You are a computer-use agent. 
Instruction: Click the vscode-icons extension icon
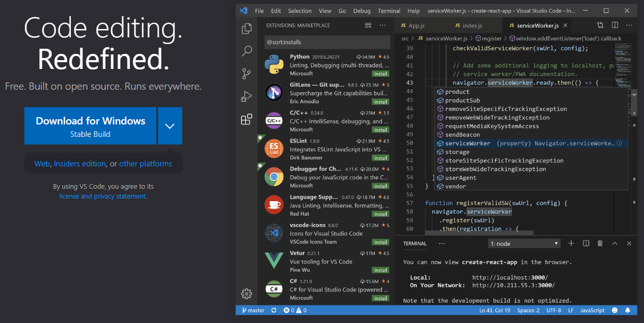pyautogui.click(x=274, y=233)
